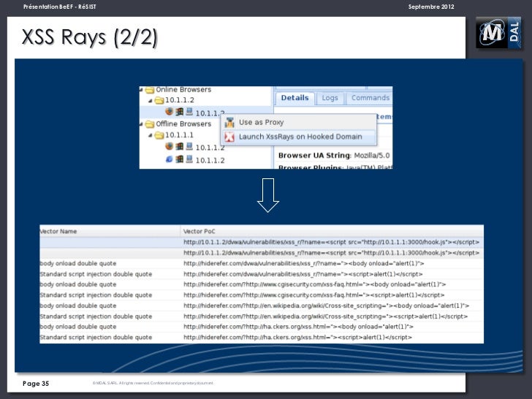The height and width of the screenshot is (399, 532).
Task: Open the Logs tab
Action: (x=330, y=98)
